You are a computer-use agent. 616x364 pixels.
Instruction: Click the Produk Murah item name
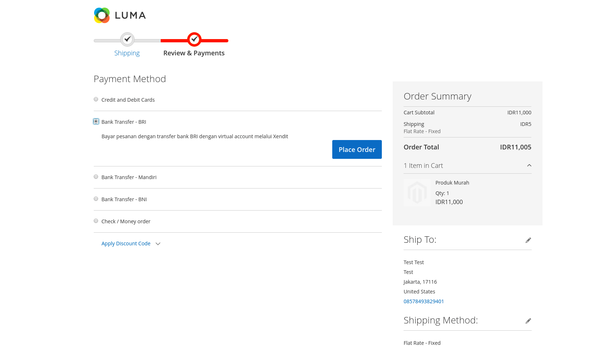tap(452, 182)
